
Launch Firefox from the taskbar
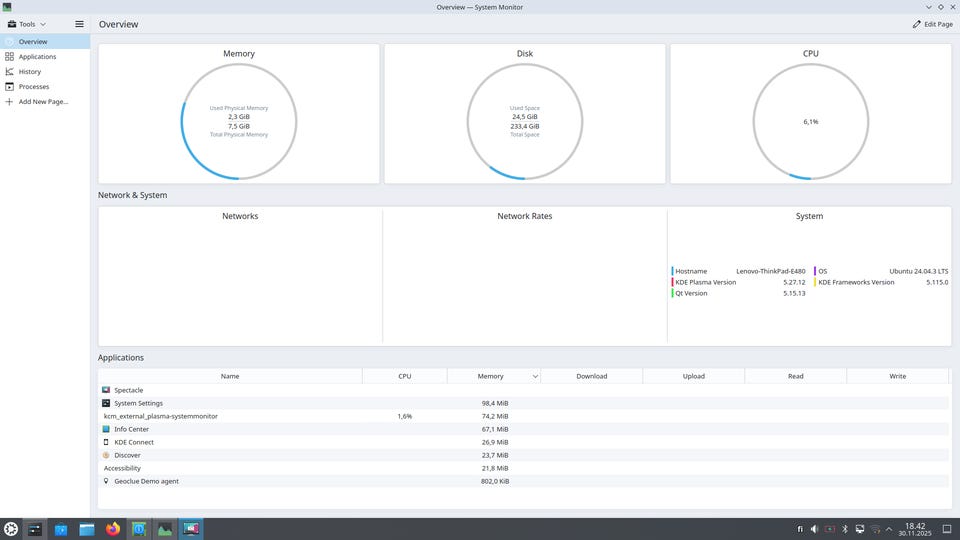(113, 529)
